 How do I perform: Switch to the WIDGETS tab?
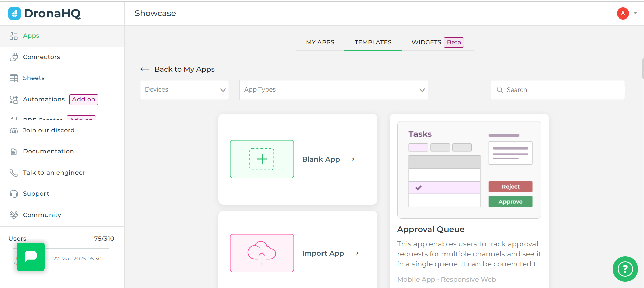[x=426, y=42]
